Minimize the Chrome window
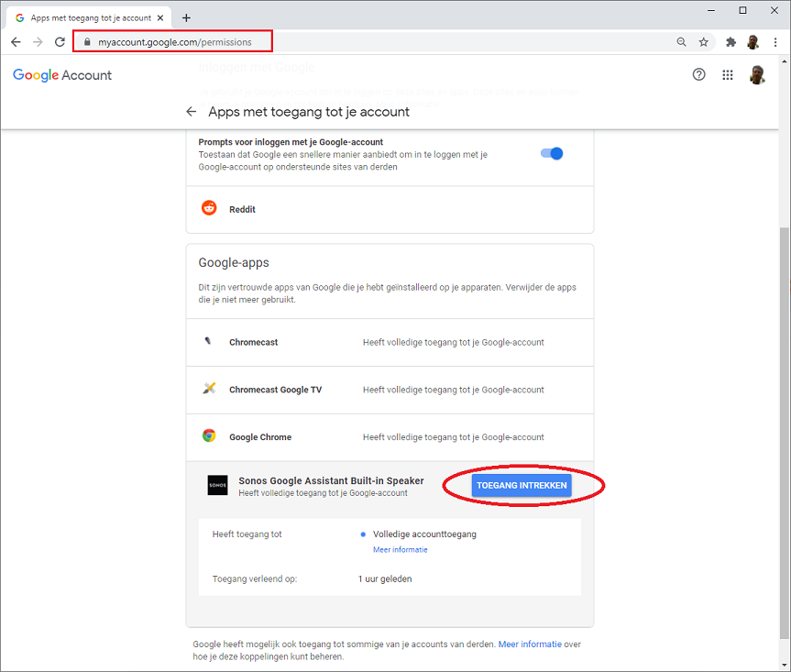 711,10
